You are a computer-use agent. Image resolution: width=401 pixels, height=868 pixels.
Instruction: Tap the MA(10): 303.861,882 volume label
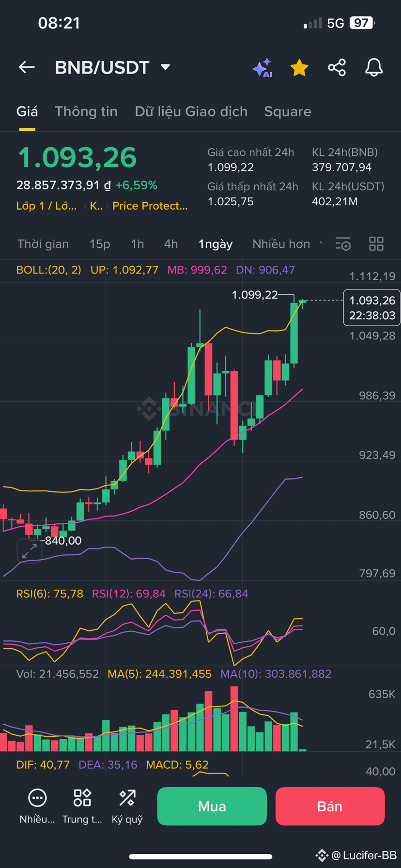click(x=276, y=674)
